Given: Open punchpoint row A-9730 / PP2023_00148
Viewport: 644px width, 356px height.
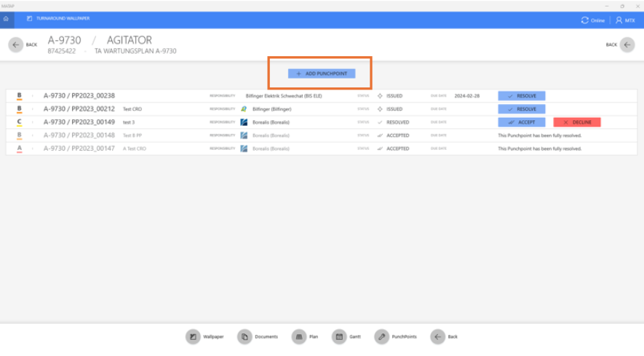Looking at the screenshot, I should (x=79, y=135).
